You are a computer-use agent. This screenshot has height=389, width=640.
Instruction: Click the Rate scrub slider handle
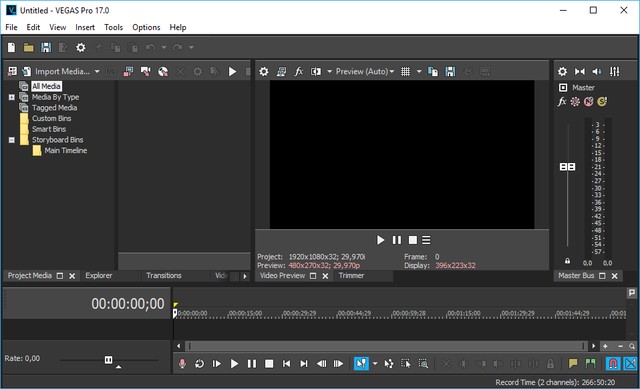pyautogui.click(x=109, y=360)
